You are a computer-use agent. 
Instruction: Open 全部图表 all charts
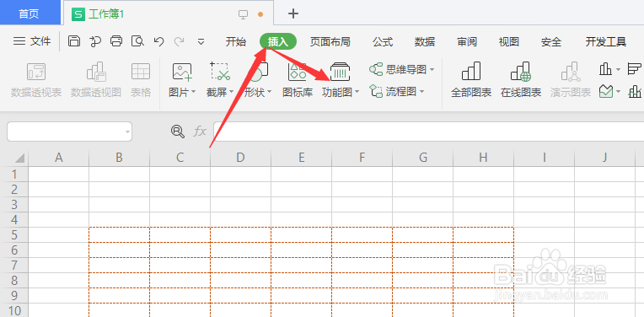(x=471, y=79)
